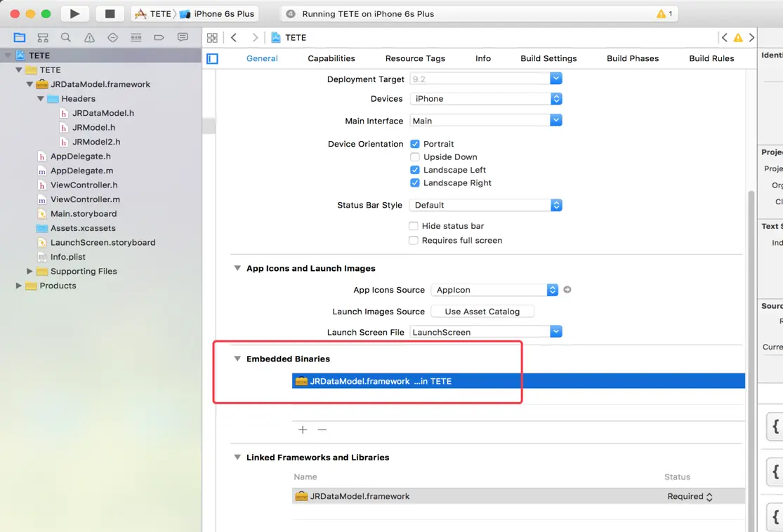Click the jump bar warning triangle

tap(738, 37)
